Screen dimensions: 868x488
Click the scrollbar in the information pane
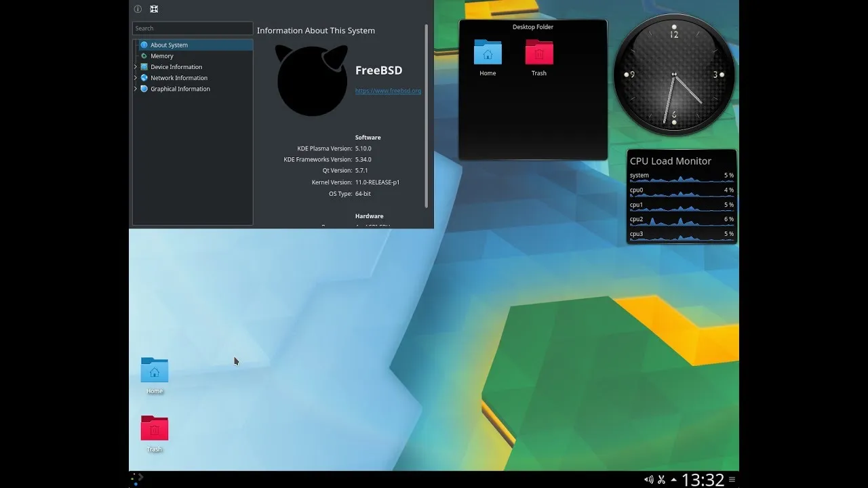coord(427,115)
